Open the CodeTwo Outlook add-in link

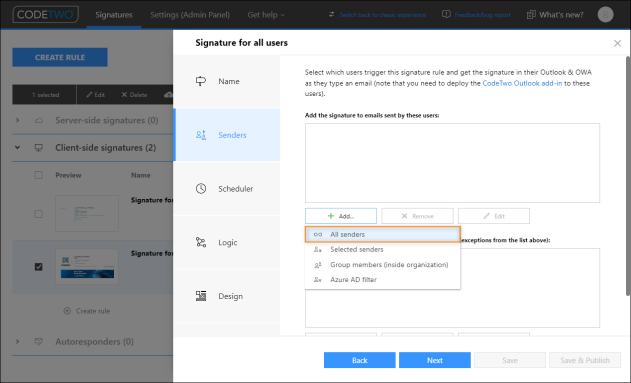pyautogui.click(x=522, y=83)
